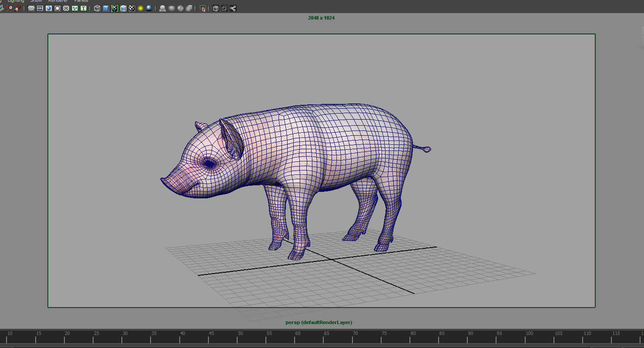Jump to frame 25 on the time slider
Screen dimensions: 644x348
pos(96,334)
